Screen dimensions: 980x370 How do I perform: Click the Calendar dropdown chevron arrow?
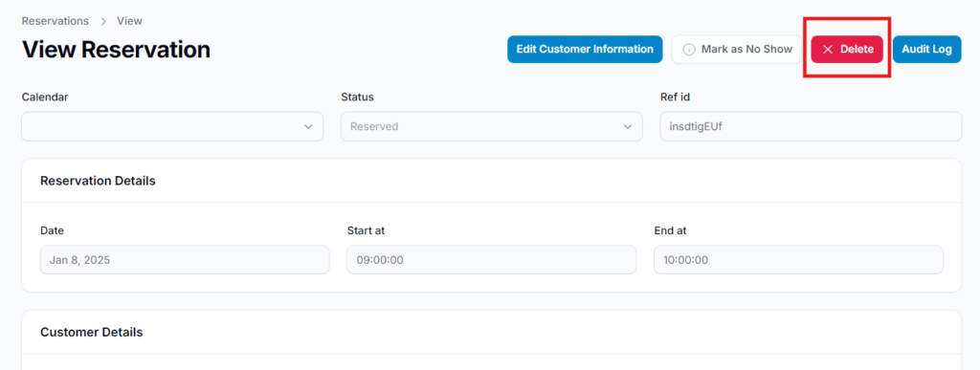click(x=308, y=126)
